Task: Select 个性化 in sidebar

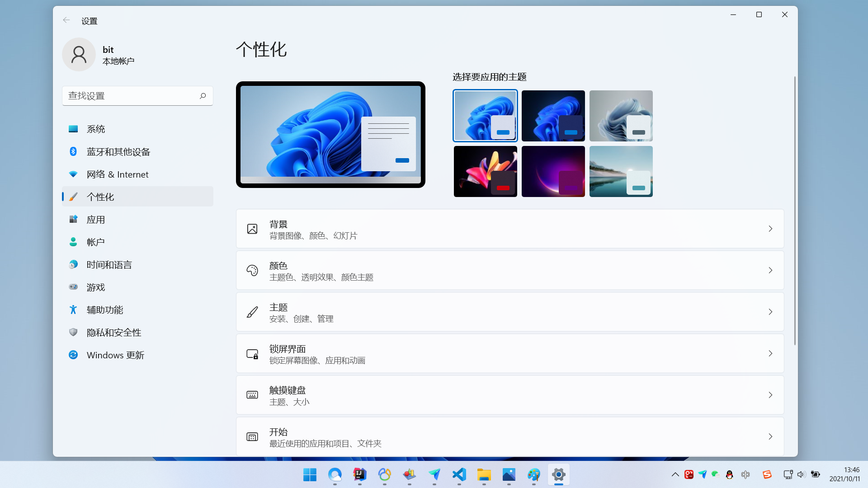Action: click(137, 197)
